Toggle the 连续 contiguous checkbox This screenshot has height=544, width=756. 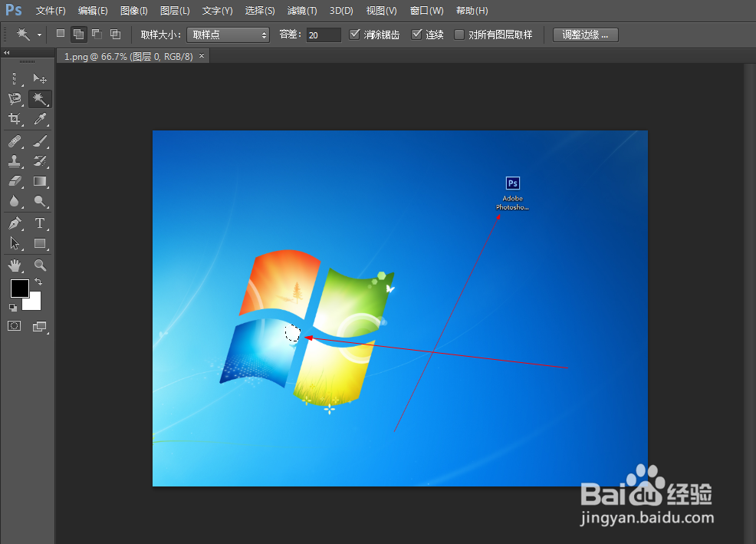[416, 35]
